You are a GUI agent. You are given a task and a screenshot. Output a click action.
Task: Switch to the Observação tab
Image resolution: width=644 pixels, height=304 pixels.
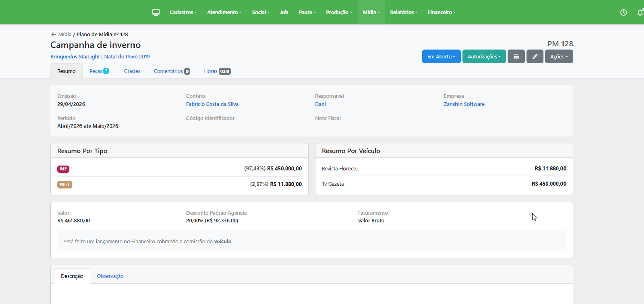point(110,276)
